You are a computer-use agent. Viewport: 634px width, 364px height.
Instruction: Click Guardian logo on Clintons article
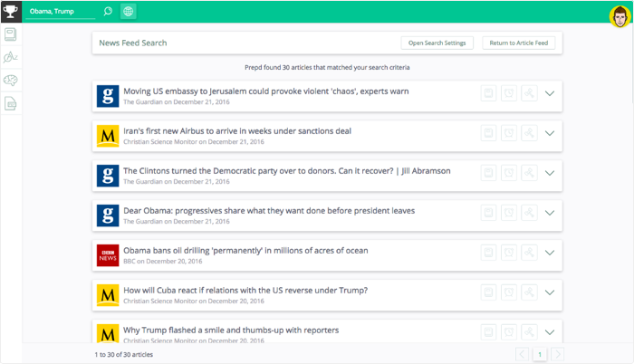tap(108, 176)
